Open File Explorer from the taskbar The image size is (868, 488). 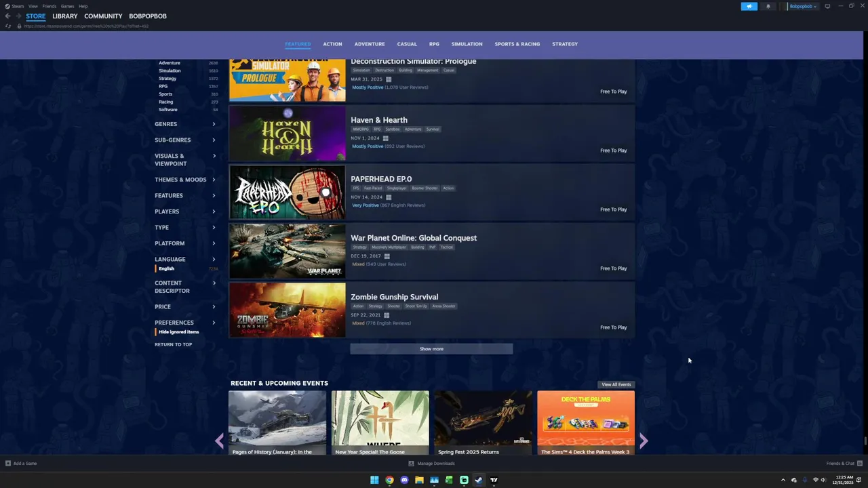click(419, 480)
